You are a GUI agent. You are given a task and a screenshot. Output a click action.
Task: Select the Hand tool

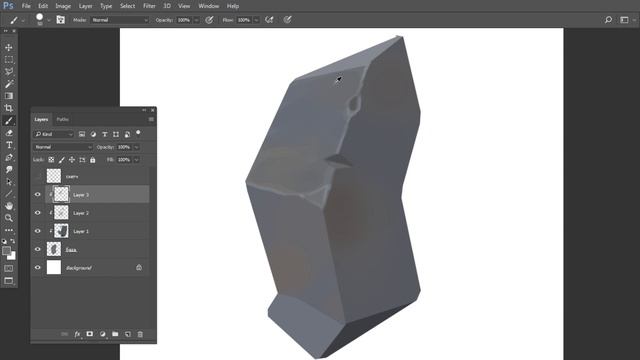(x=9, y=206)
